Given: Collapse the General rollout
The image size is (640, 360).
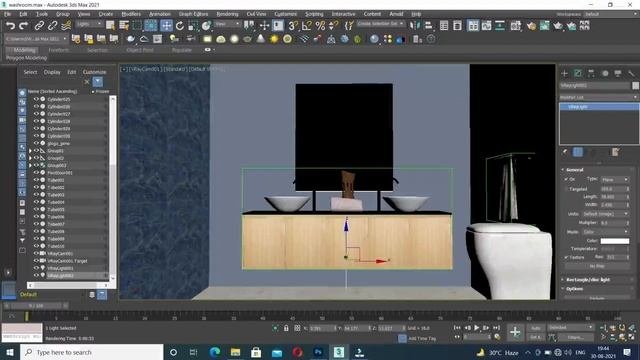Looking at the screenshot, I should [x=574, y=170].
